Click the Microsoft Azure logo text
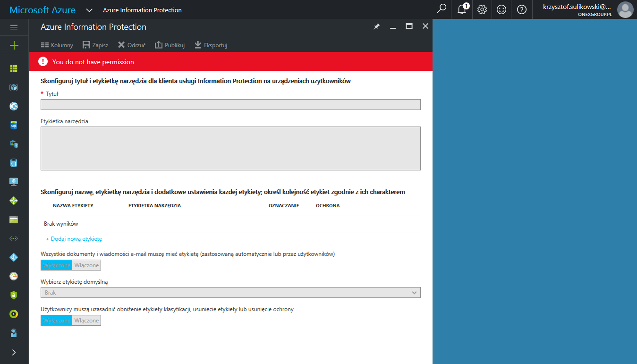 [x=42, y=10]
